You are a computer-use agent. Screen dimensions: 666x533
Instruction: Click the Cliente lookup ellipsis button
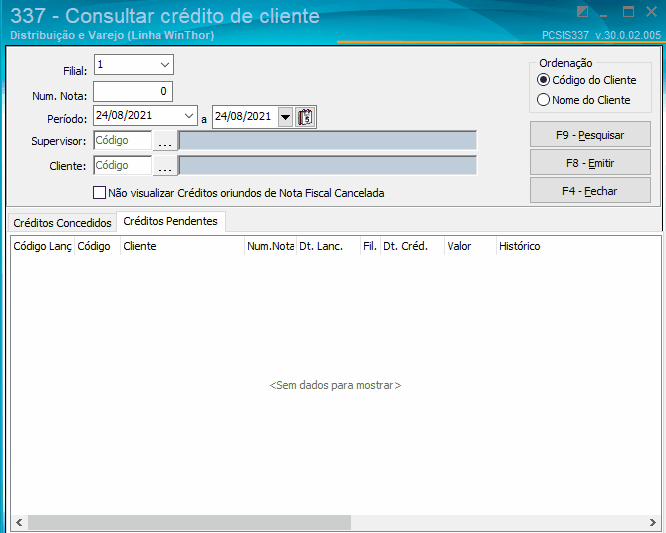[x=165, y=166]
